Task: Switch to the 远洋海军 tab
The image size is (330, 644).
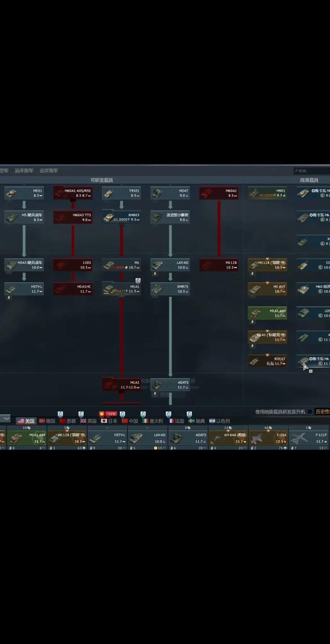Action: click(x=24, y=171)
